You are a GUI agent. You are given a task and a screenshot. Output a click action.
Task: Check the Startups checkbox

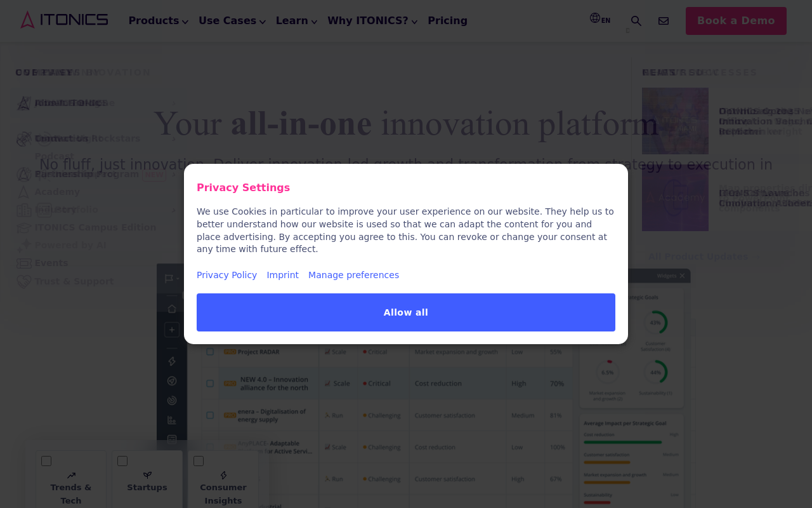point(122,461)
